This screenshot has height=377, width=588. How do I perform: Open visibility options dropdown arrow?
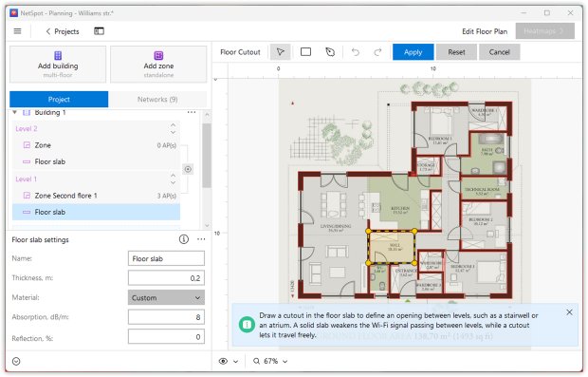click(x=235, y=362)
